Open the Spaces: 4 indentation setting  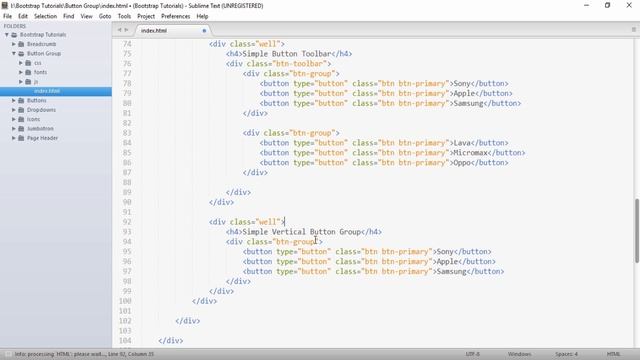566,354
